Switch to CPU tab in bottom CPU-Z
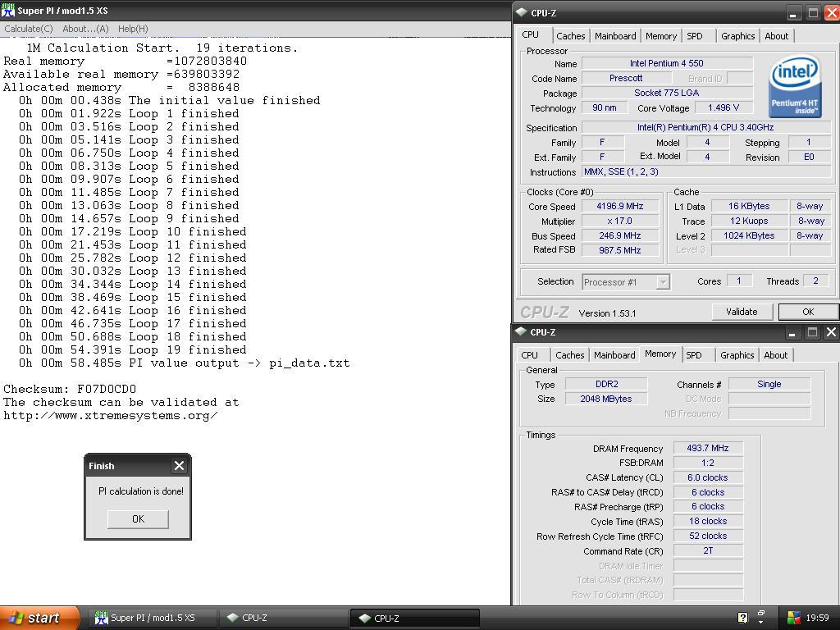Viewport: 840px width, 630px height. 529,355
